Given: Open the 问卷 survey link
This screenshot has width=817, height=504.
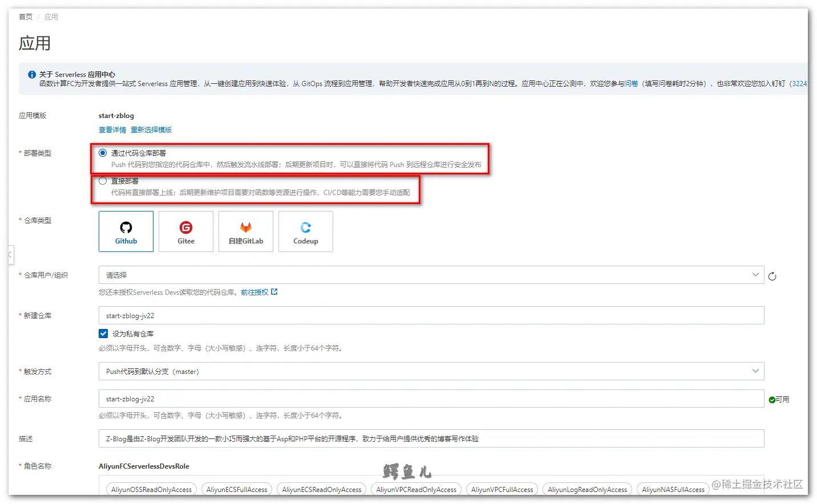Looking at the screenshot, I should (x=631, y=84).
